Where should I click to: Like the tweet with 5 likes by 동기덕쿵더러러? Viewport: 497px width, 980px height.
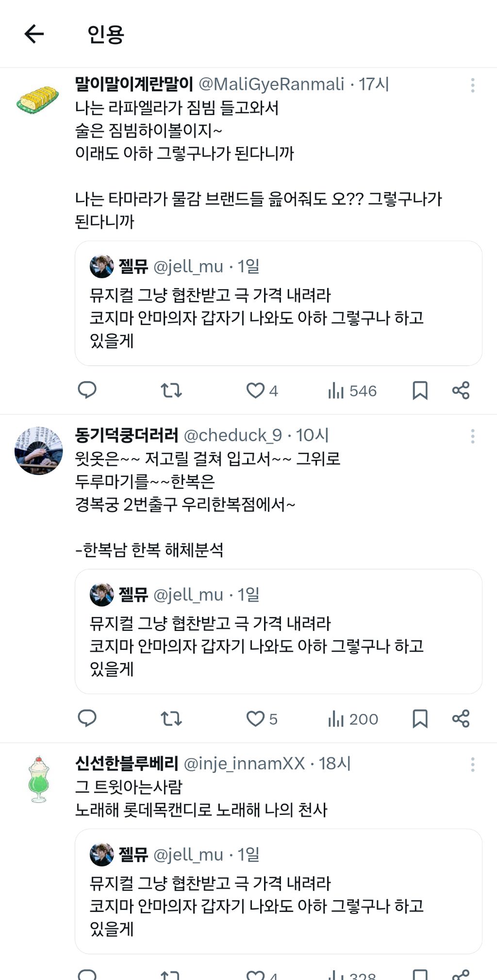click(262, 719)
